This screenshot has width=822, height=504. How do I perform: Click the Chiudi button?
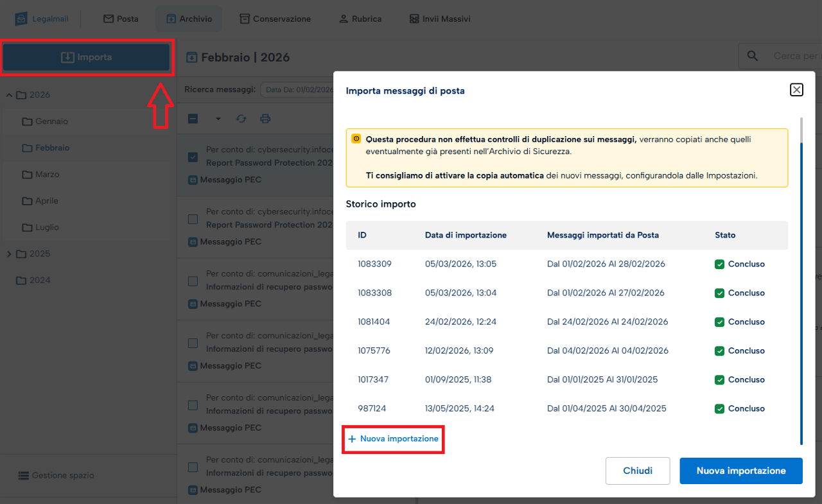pyautogui.click(x=638, y=471)
